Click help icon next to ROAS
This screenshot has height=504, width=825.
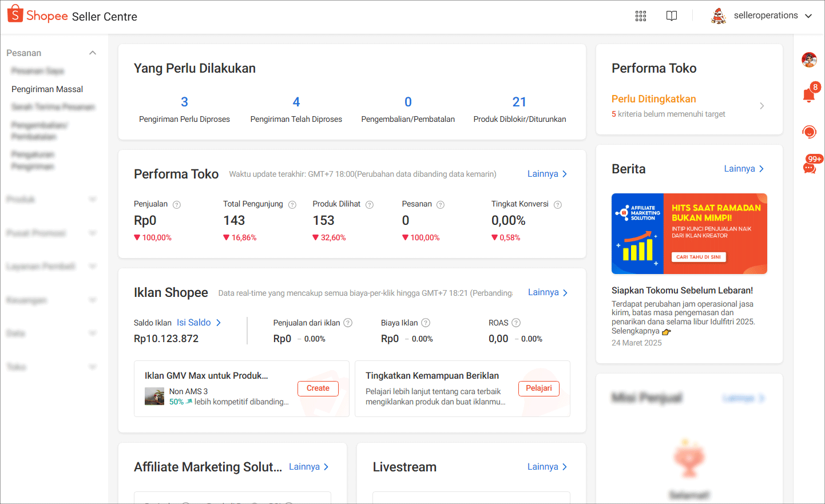[x=516, y=323]
